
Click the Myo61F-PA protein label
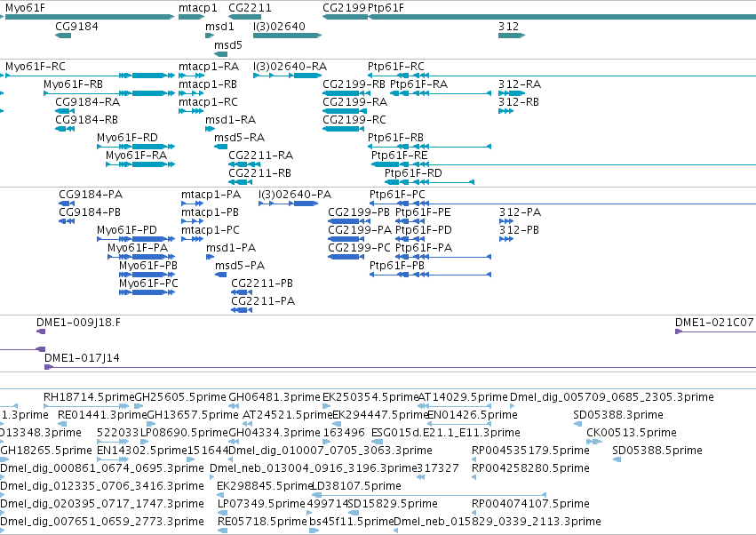(138, 247)
